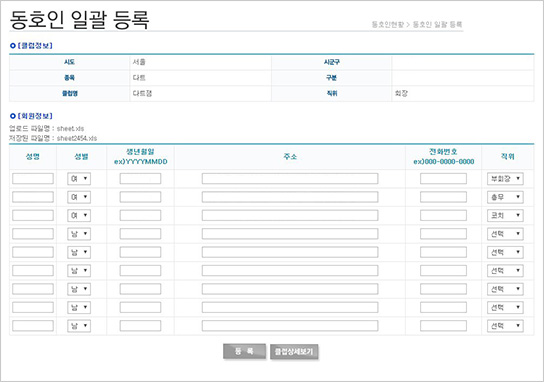The height and width of the screenshot is (382, 545).
Task: Focus the fourth row's 성명 name field
Action: 33,234
